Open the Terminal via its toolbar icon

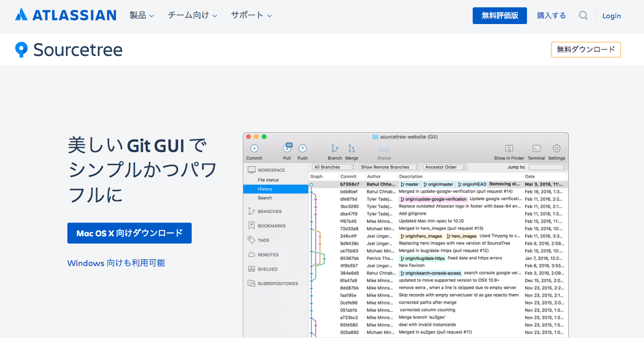pos(536,148)
